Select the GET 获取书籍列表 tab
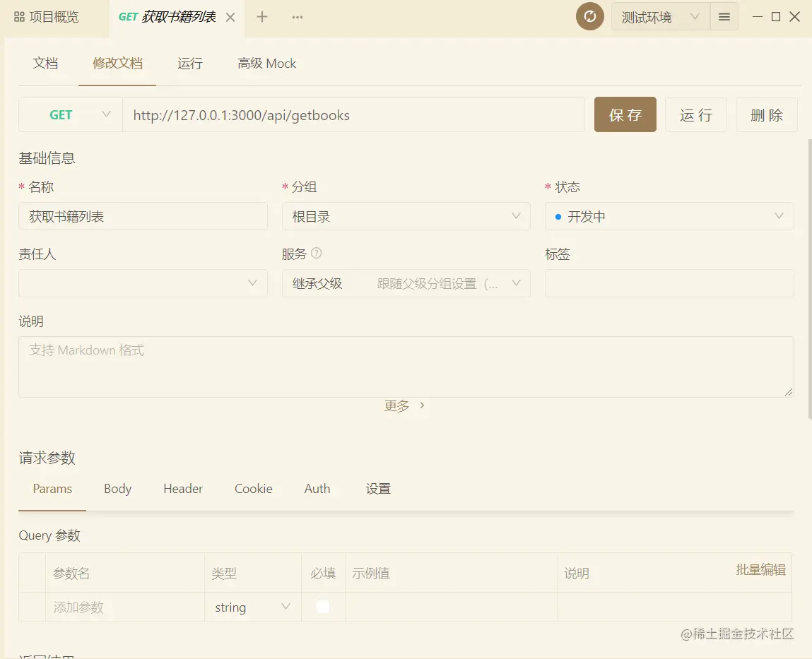This screenshot has width=812, height=659. (x=177, y=17)
